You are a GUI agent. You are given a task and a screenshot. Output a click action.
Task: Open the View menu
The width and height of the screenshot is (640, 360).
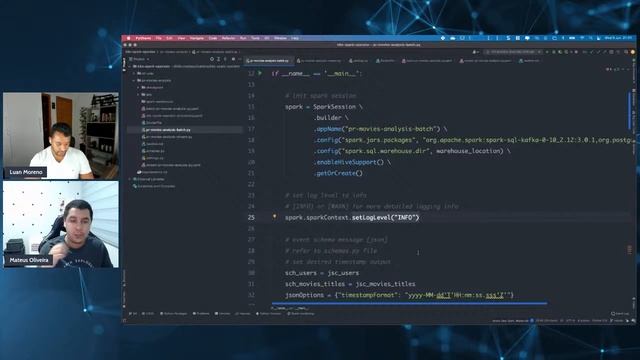[181, 38]
